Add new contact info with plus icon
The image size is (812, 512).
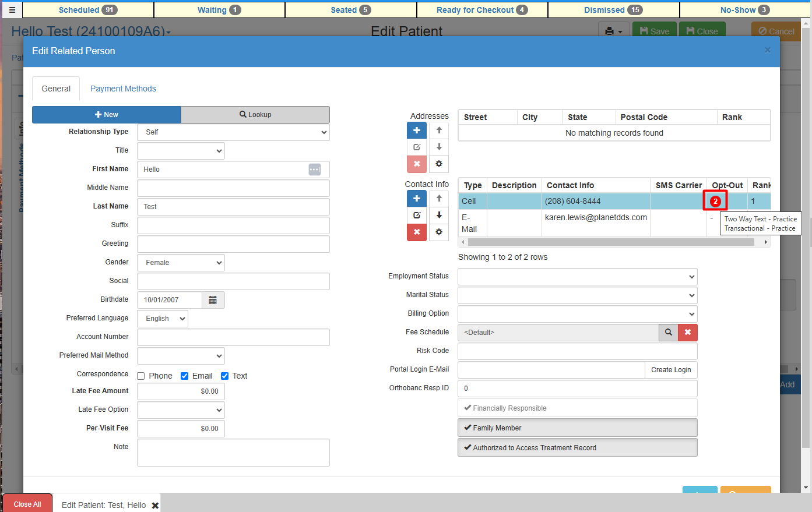(417, 199)
